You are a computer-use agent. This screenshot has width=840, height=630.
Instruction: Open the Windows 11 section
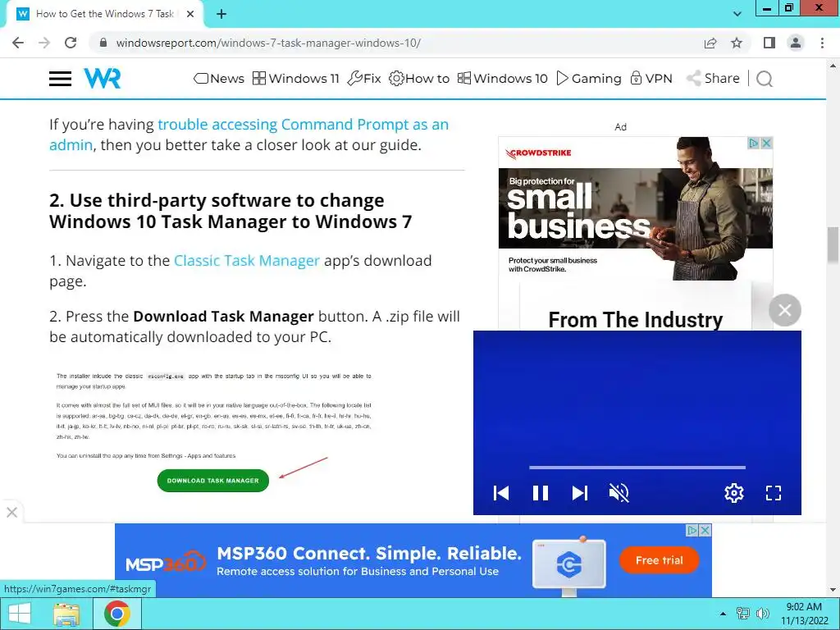coord(295,79)
